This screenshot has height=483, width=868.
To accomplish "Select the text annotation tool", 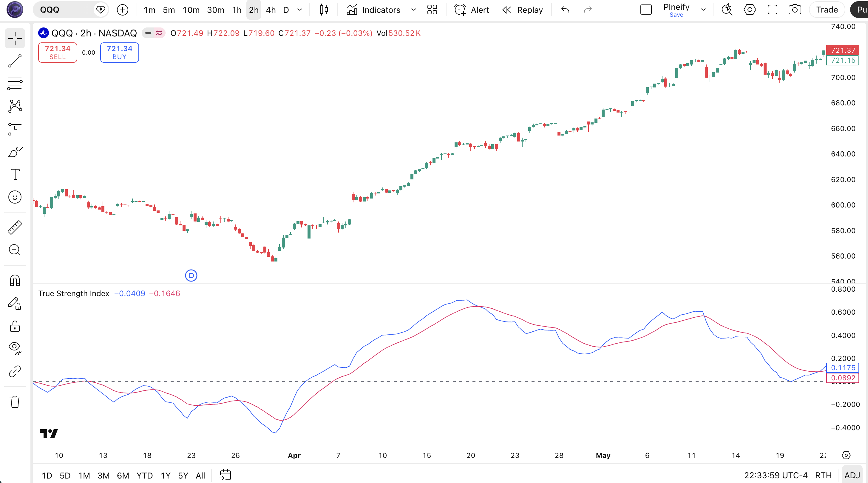I will pyautogui.click(x=15, y=174).
